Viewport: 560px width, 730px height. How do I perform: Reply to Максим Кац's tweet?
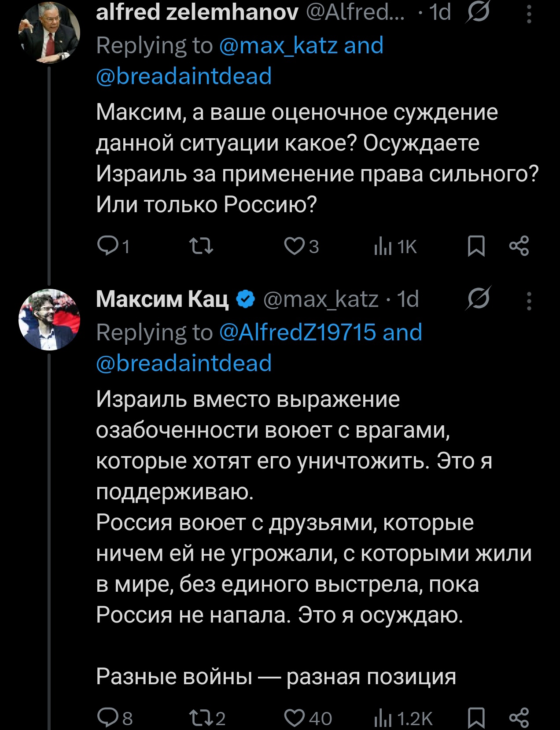tap(106, 718)
